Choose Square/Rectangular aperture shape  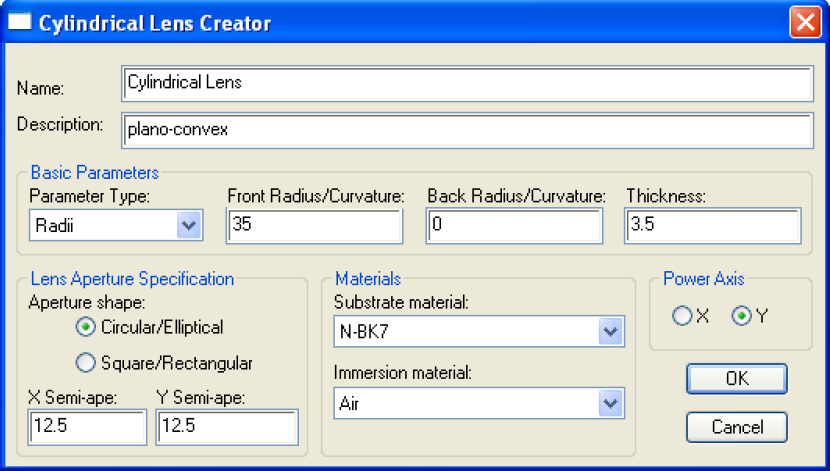click(86, 363)
